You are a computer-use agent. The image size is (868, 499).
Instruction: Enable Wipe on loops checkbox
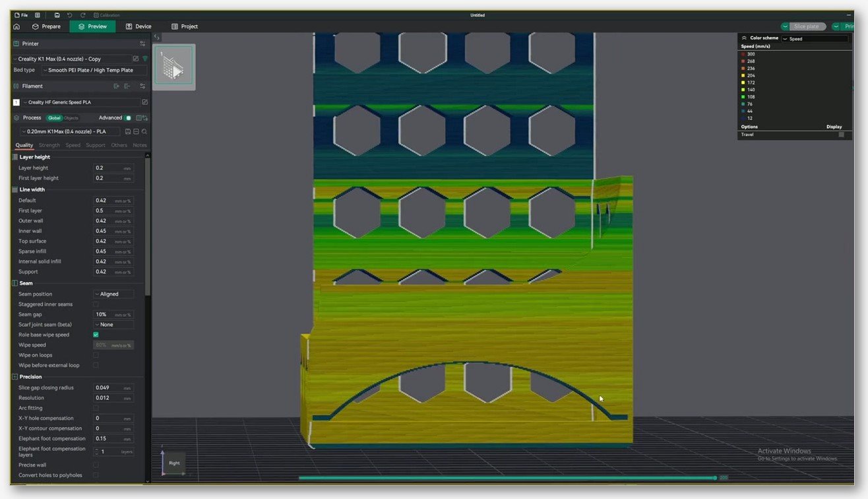(x=96, y=355)
